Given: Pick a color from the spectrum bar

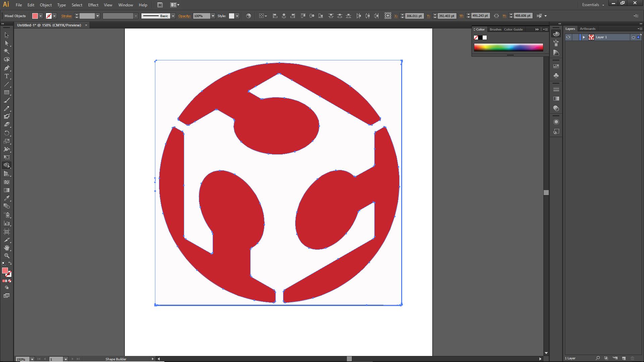Looking at the screenshot, I should point(508,47).
